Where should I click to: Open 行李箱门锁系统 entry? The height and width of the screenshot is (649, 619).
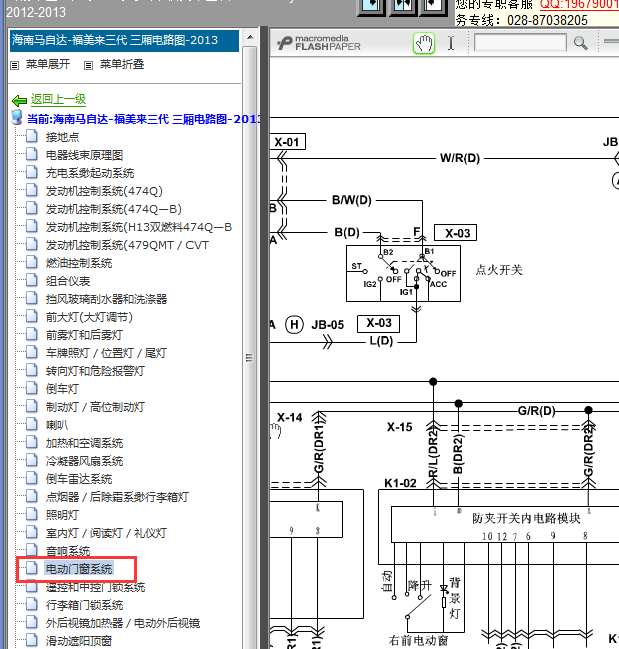pyautogui.click(x=84, y=605)
